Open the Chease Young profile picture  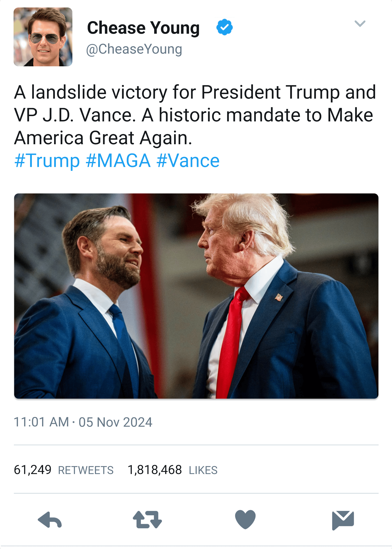click(x=43, y=37)
